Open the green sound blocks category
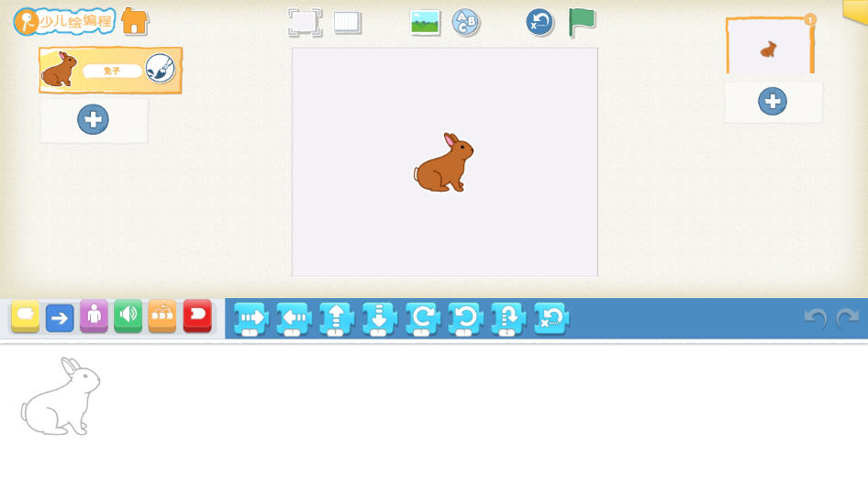 point(128,316)
